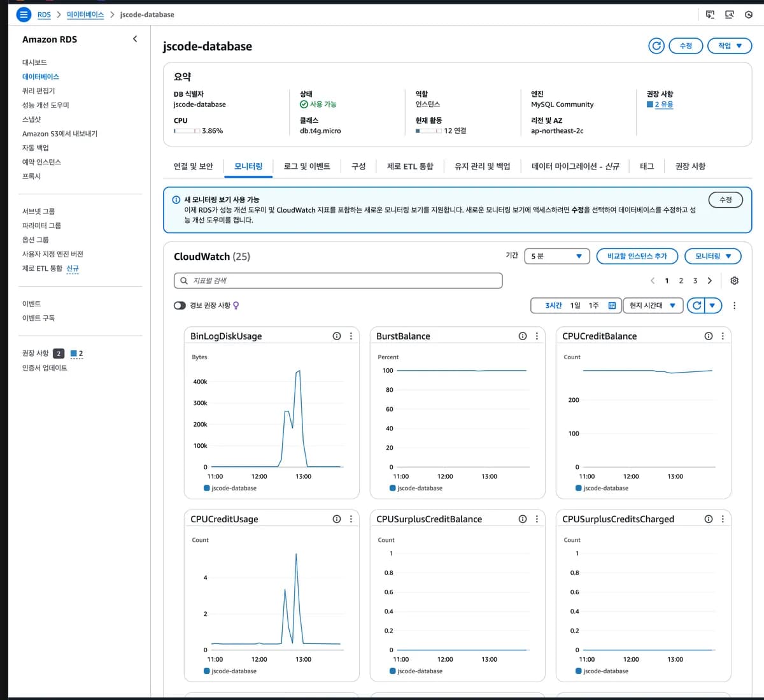The height and width of the screenshot is (700, 764).
Task: Open the 현지 시간대 timezone dropdown
Action: coord(653,306)
